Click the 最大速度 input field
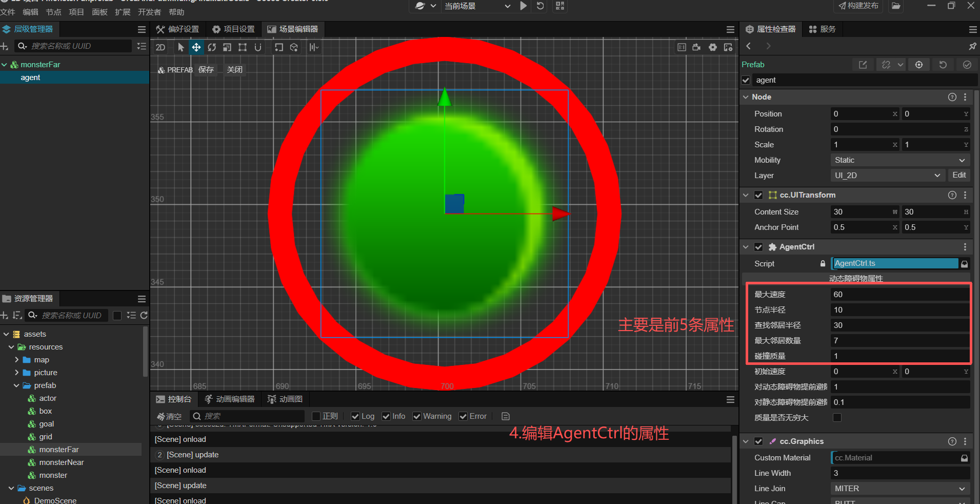The image size is (980, 504). coord(899,295)
